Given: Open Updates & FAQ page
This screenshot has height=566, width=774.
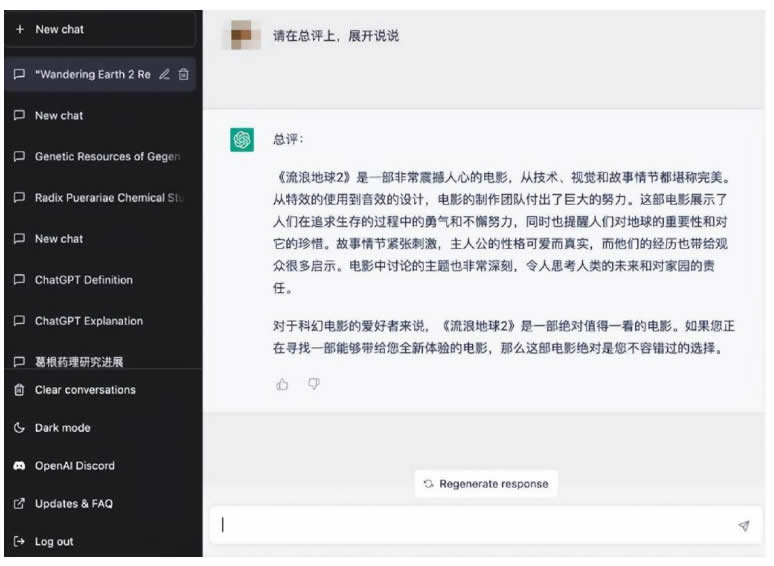Looking at the screenshot, I should click(73, 504).
